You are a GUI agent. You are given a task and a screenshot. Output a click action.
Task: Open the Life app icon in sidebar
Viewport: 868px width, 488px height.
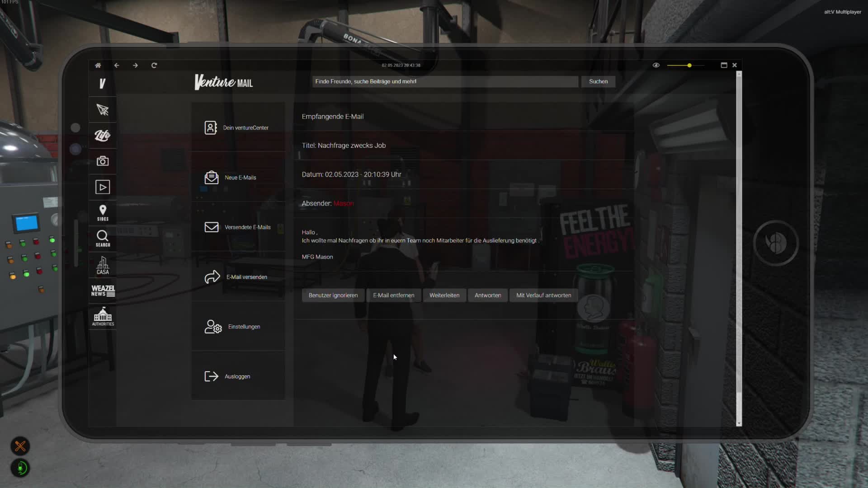click(103, 135)
